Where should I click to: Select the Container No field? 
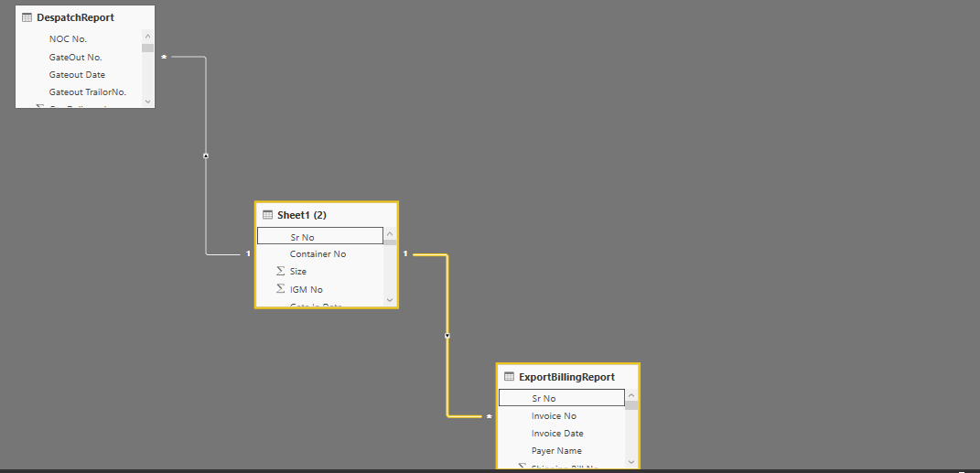pyautogui.click(x=320, y=254)
